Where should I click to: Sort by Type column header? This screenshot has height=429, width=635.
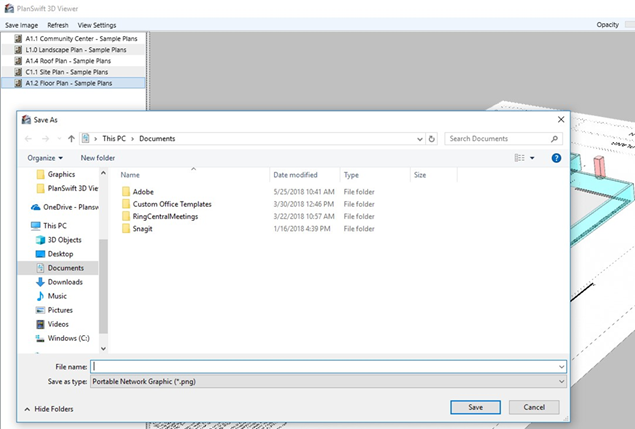coord(351,175)
